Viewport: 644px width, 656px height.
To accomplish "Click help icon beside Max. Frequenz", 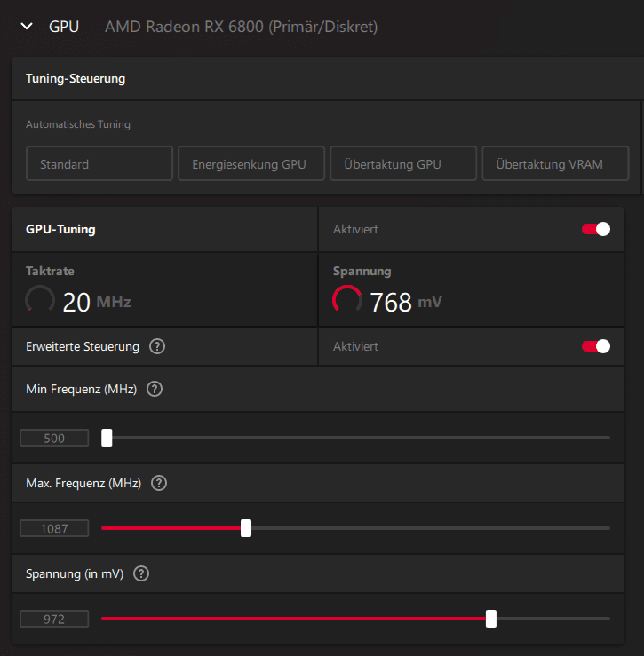I will (x=159, y=483).
